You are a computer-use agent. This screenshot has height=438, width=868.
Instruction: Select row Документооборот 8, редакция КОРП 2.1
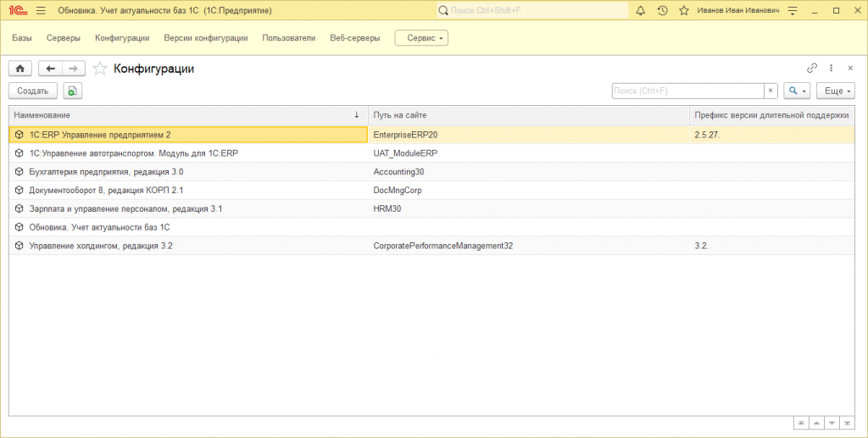pos(431,191)
